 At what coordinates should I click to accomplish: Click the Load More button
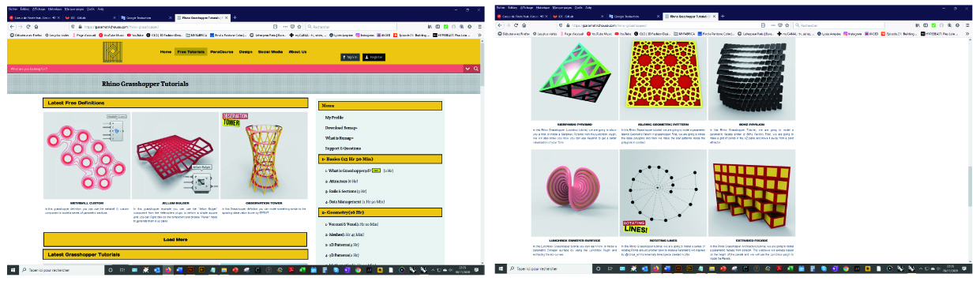175,239
